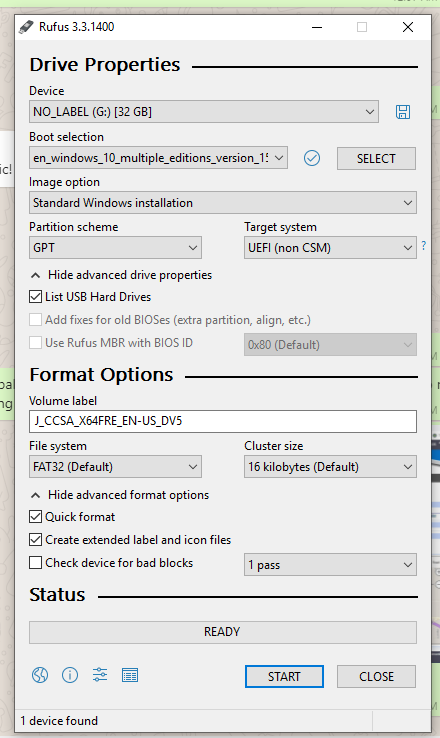Show the about information icon

point(70,675)
